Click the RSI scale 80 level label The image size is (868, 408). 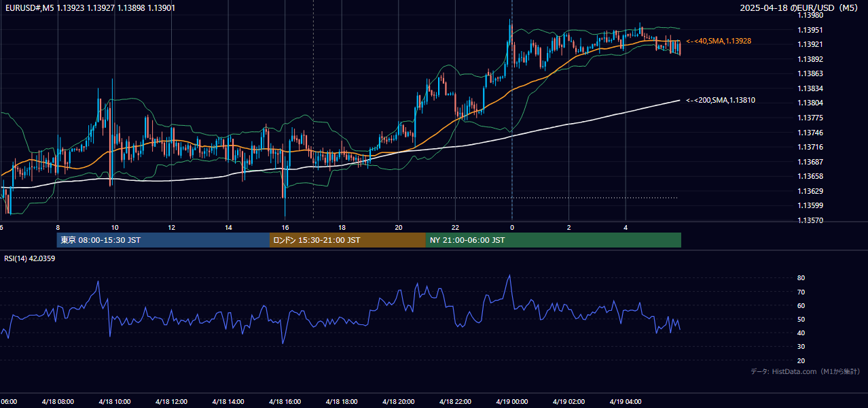click(801, 278)
